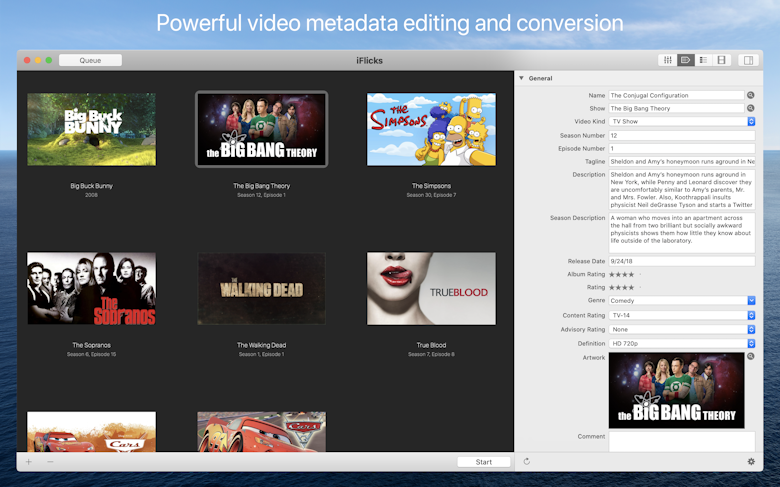Click the 'True Blood' title label
Viewport: 780px width, 487px height.
[431, 345]
